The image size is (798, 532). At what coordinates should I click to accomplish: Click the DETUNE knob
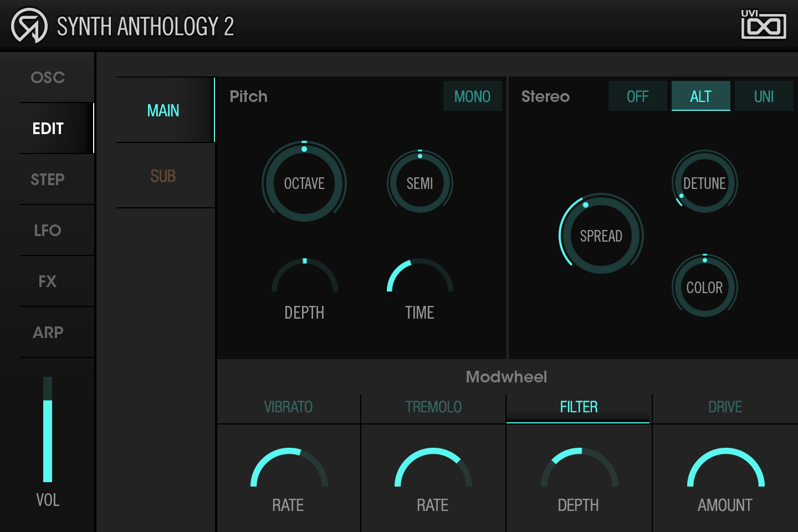point(704,183)
